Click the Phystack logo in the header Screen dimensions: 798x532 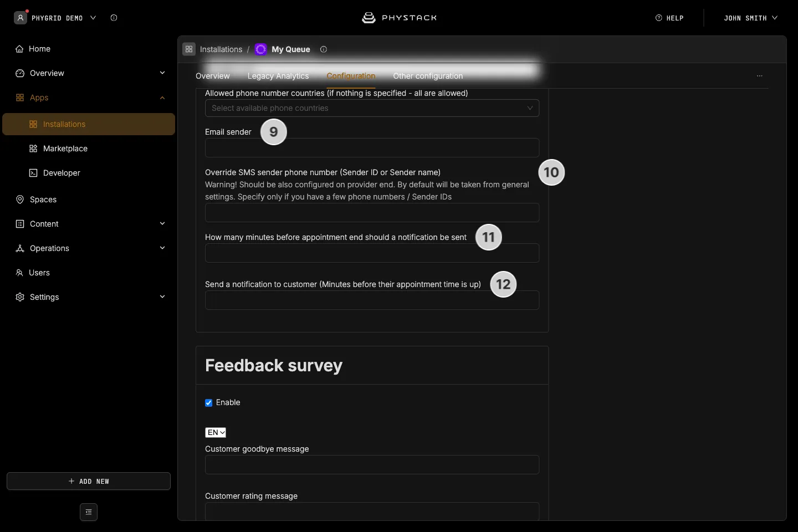point(399,18)
